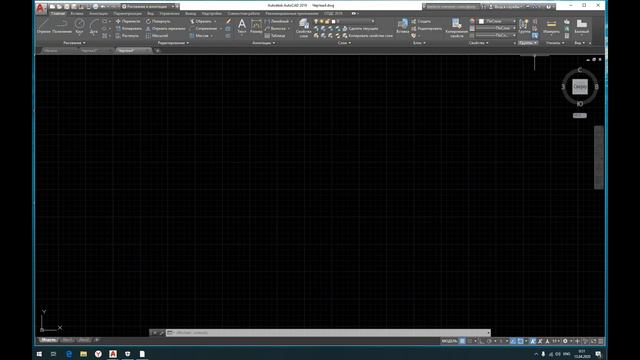Click the new drawing plus tab button
Viewport: 640px width, 360px height.
(x=158, y=51)
